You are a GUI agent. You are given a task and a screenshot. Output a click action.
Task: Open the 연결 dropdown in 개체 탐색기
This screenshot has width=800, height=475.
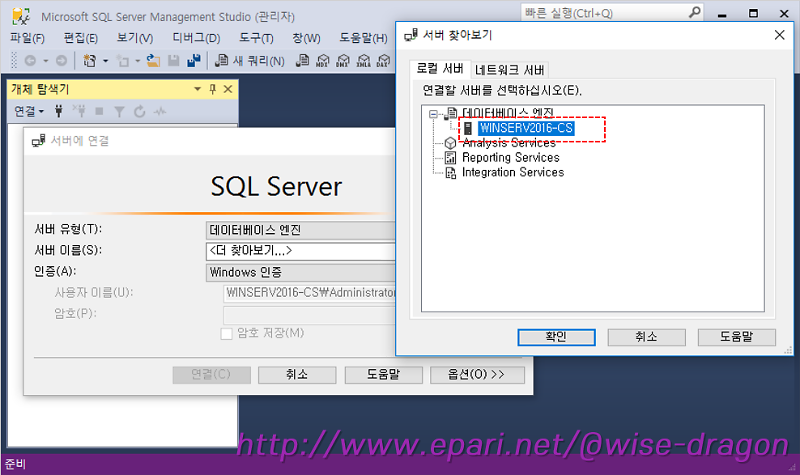click(x=29, y=111)
